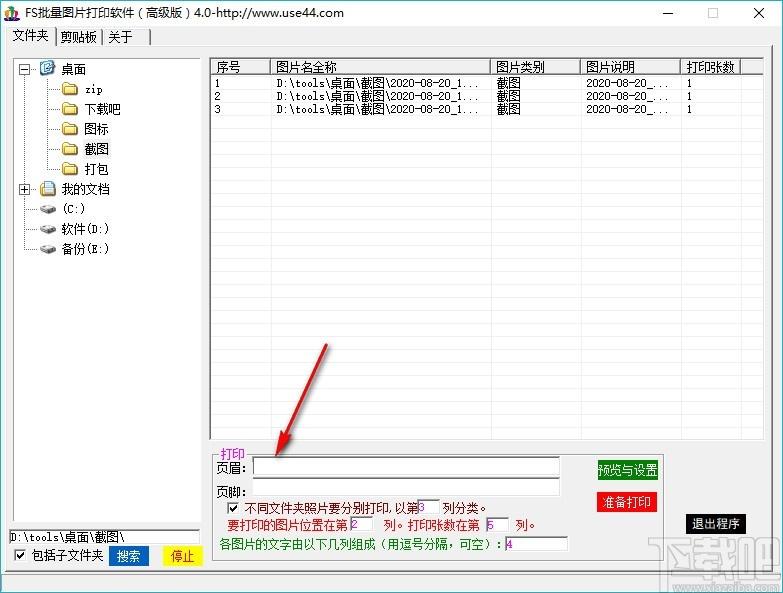Click the 我的文档 documents icon
Screen dimensions: 783x593
tap(47, 189)
